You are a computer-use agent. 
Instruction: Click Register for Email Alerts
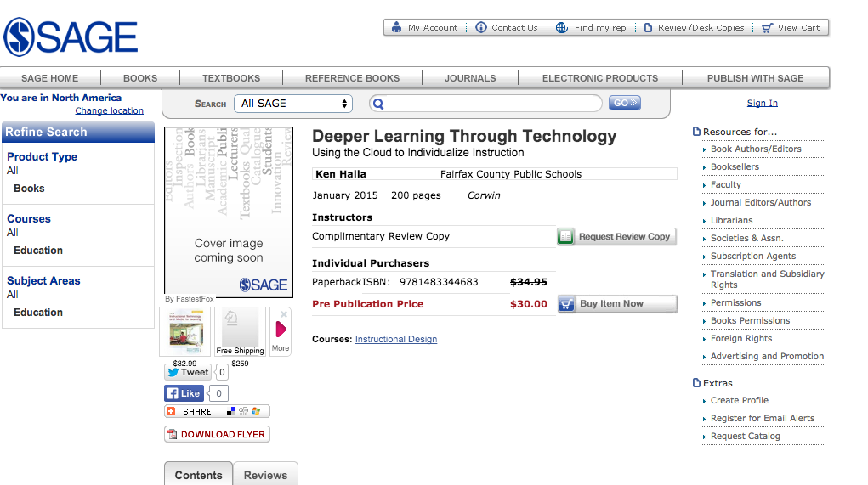coord(763,418)
